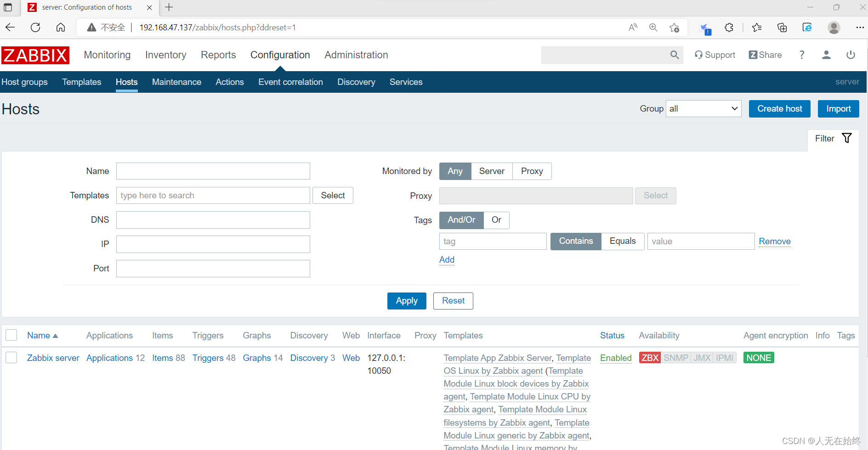Switch to Event correlation submenu
Viewport: 868px width, 450px height.
290,82
